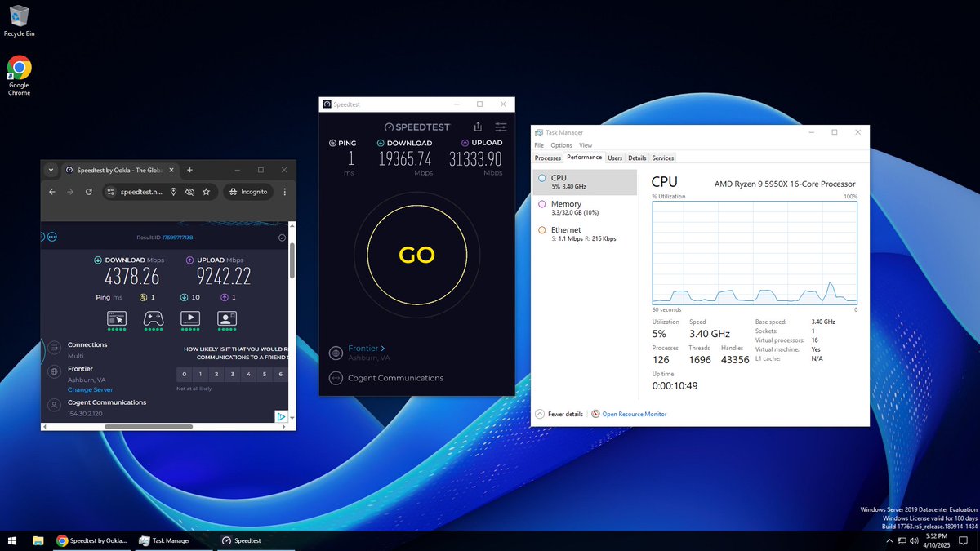Click the more options ellipsis icon on results page
This screenshot has height=551, width=980.
[x=52, y=238]
